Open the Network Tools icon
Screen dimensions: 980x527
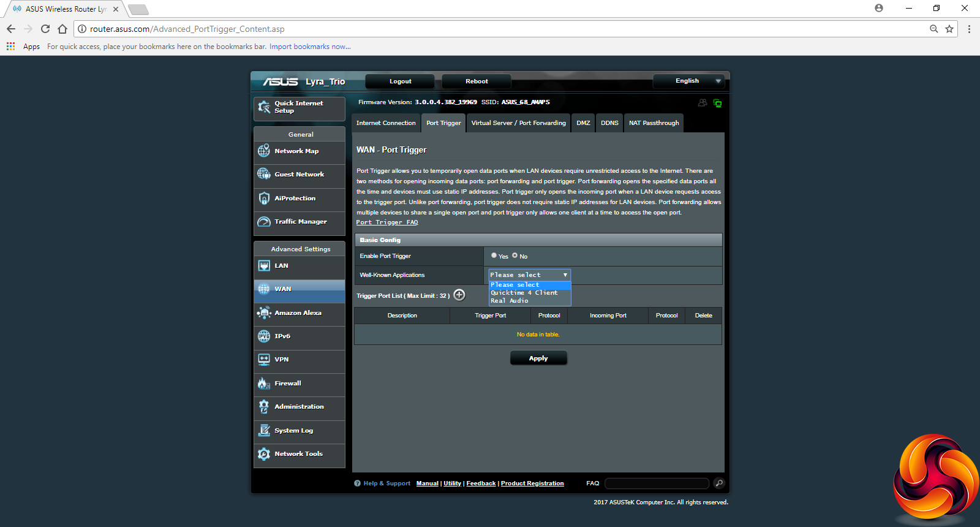(264, 453)
